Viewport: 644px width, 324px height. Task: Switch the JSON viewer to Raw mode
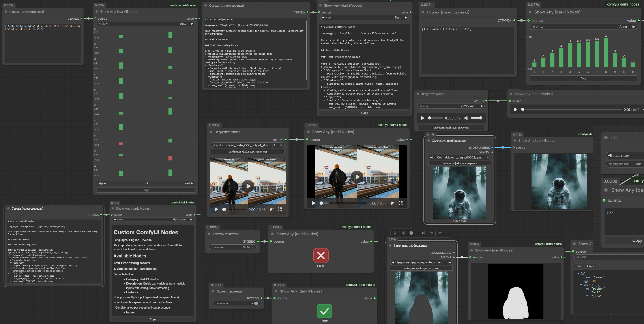coord(578,266)
